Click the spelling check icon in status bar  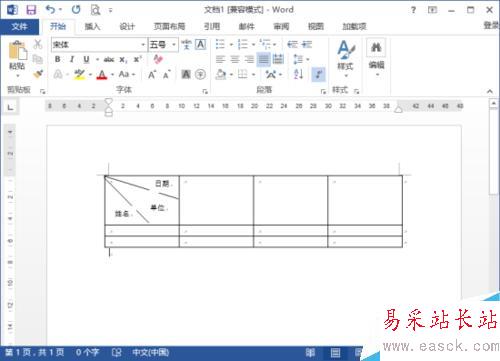[x=116, y=352]
